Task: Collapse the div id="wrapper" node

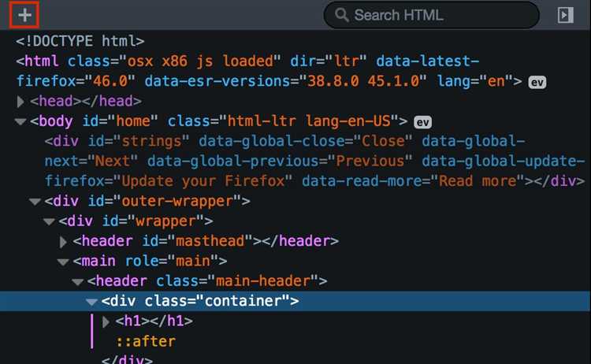Action: click(50, 221)
